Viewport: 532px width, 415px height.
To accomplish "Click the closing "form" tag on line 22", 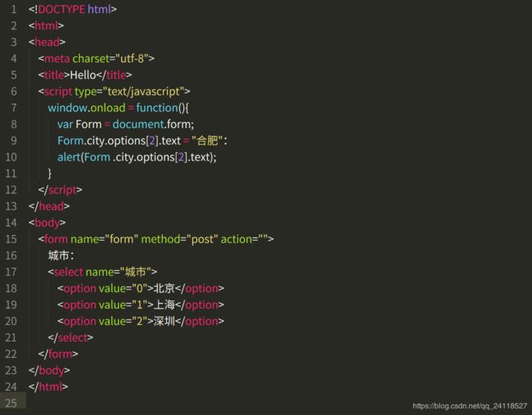I will coord(60,354).
